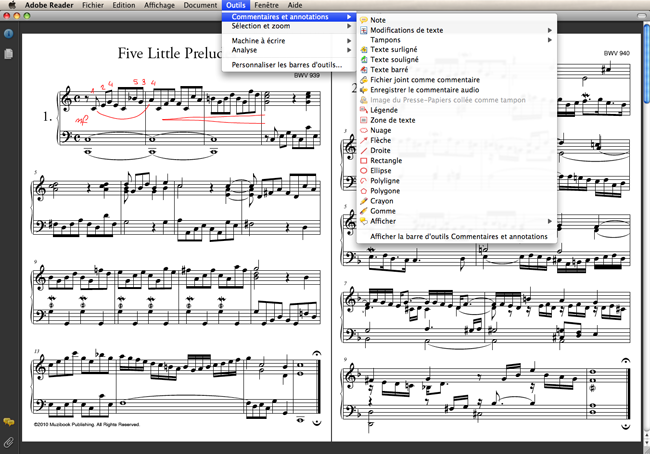Pick the Texte souligné underline icon
This screenshot has height=454, width=650.
coord(364,60)
